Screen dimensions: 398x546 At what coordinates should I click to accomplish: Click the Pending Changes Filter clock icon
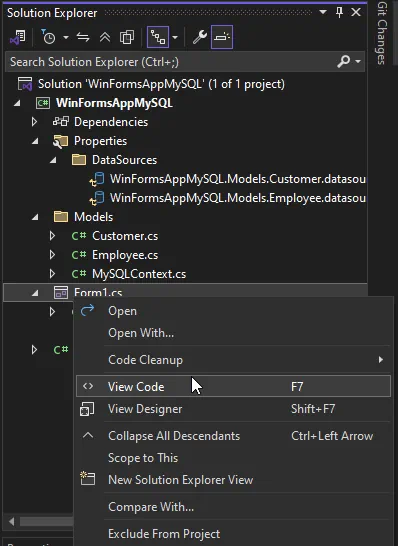pyautogui.click(x=48, y=37)
